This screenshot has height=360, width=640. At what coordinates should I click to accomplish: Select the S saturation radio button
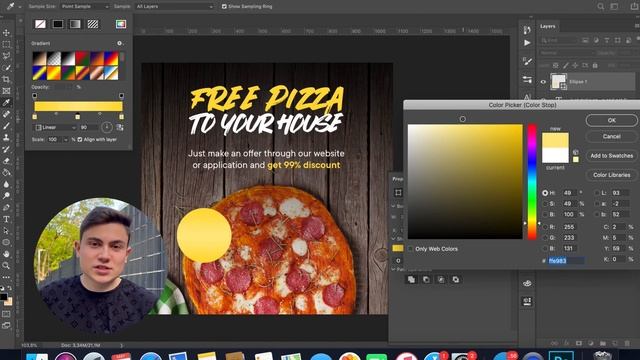[x=545, y=204]
